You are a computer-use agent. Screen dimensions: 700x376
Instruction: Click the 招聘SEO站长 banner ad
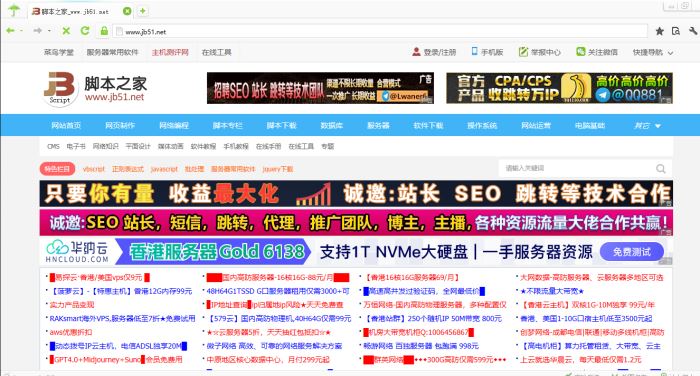320,88
